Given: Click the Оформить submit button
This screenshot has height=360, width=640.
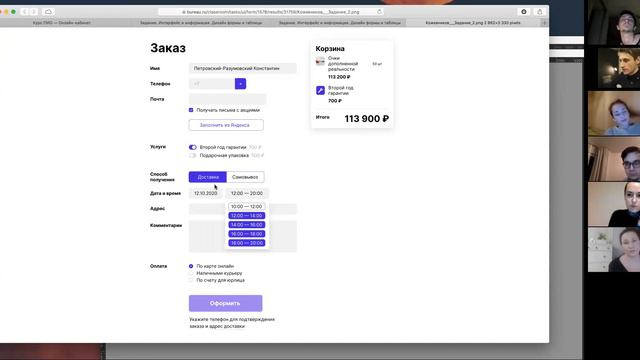Looking at the screenshot, I should tap(225, 303).
